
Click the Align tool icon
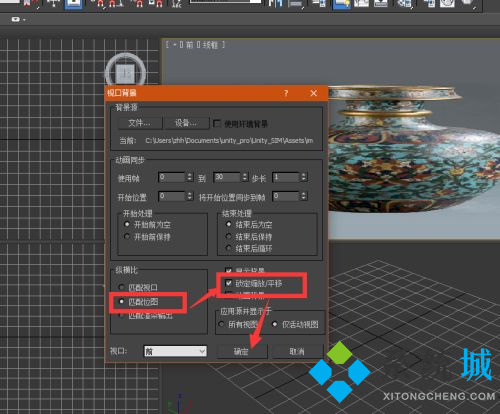(296, 3)
